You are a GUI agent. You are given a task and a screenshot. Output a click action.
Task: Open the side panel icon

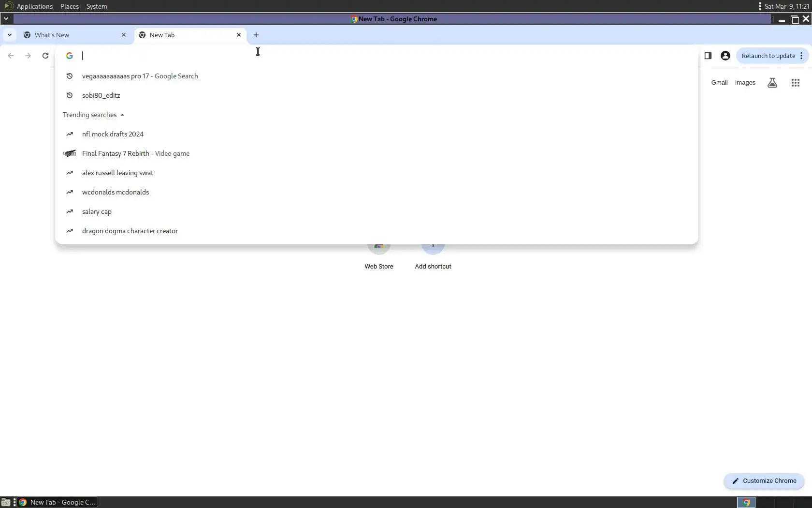pos(708,56)
